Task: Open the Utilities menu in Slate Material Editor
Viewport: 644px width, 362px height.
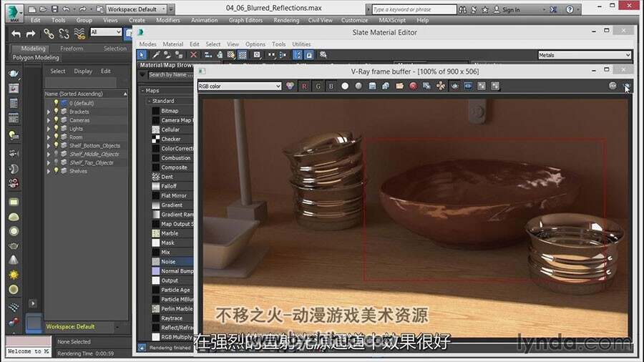Action: pyautogui.click(x=301, y=44)
